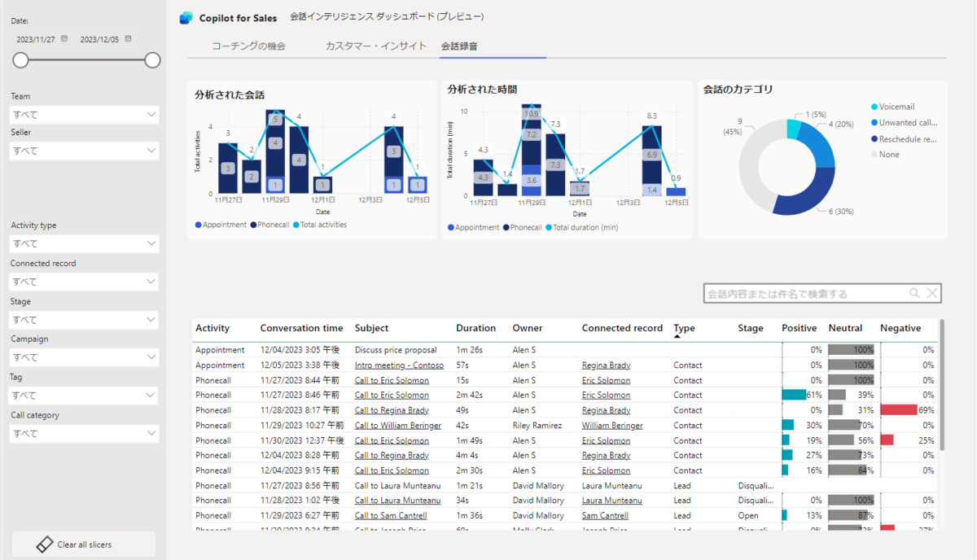977x560 pixels.
Task: Clear the conversation search with X icon
Action: [933, 293]
